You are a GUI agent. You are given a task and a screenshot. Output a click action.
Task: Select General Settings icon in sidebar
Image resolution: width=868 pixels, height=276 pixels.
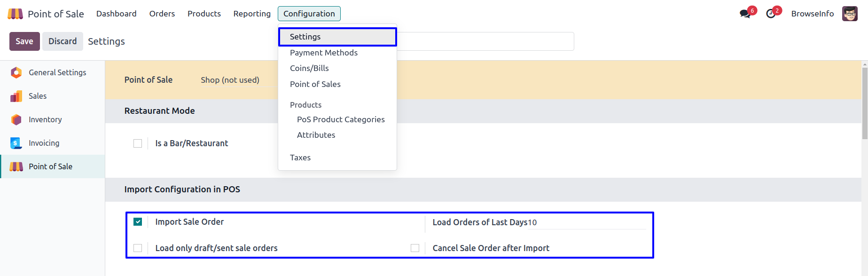coord(16,72)
